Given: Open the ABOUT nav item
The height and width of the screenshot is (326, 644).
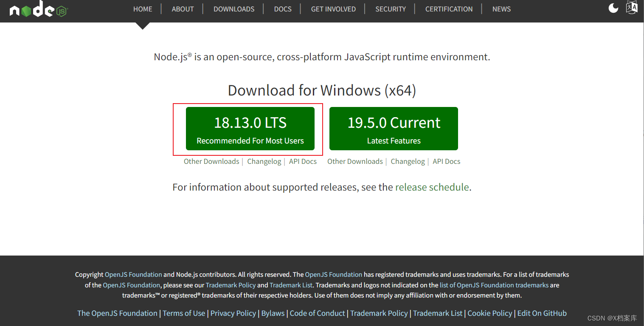Looking at the screenshot, I should point(183,9).
